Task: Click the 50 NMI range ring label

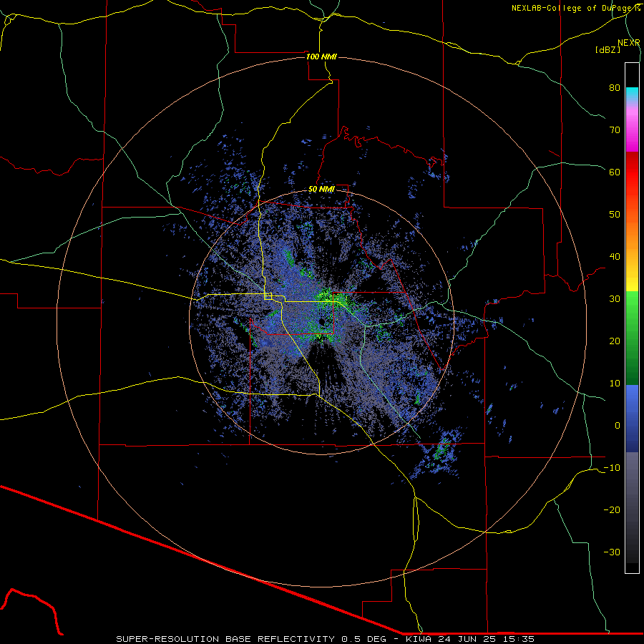Action: pos(321,190)
